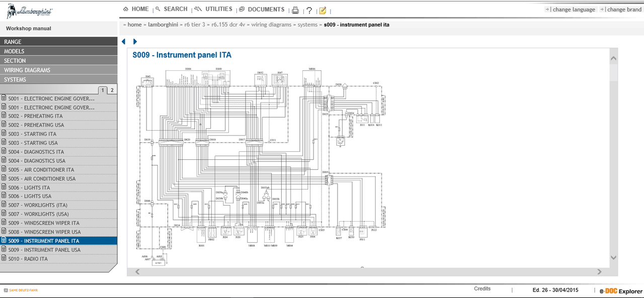Screen dimensions: 644x298
Task: Open the HOME menu in top toolbar
Action: click(x=136, y=9)
